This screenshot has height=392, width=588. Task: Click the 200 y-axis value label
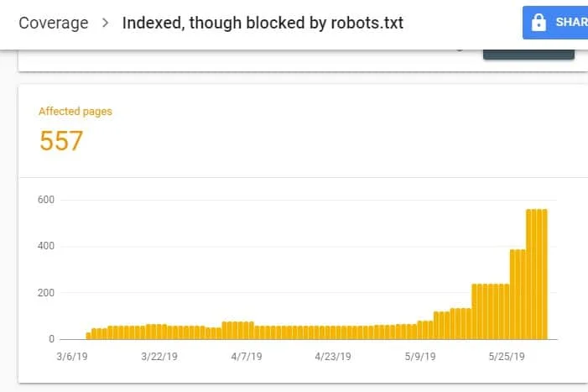(x=46, y=293)
